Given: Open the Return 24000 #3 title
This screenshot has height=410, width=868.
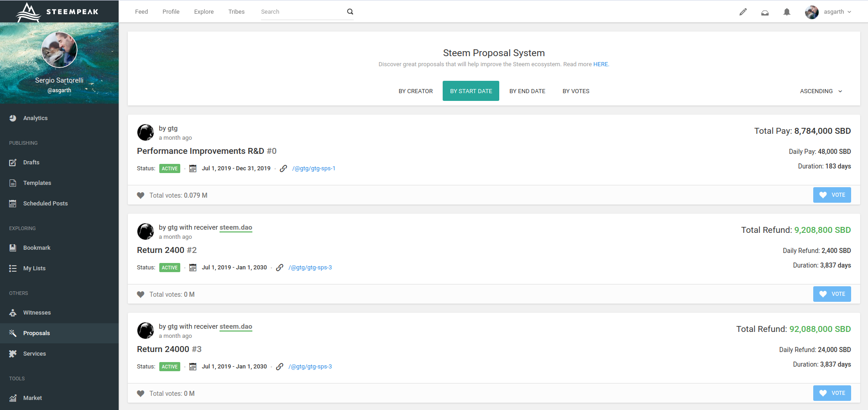Looking at the screenshot, I should 169,349.
